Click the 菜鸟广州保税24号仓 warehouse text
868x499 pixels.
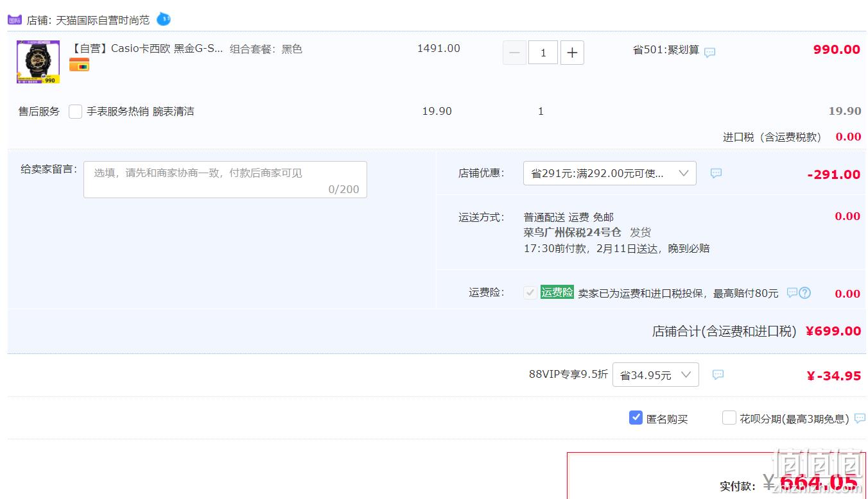pyautogui.click(x=573, y=232)
